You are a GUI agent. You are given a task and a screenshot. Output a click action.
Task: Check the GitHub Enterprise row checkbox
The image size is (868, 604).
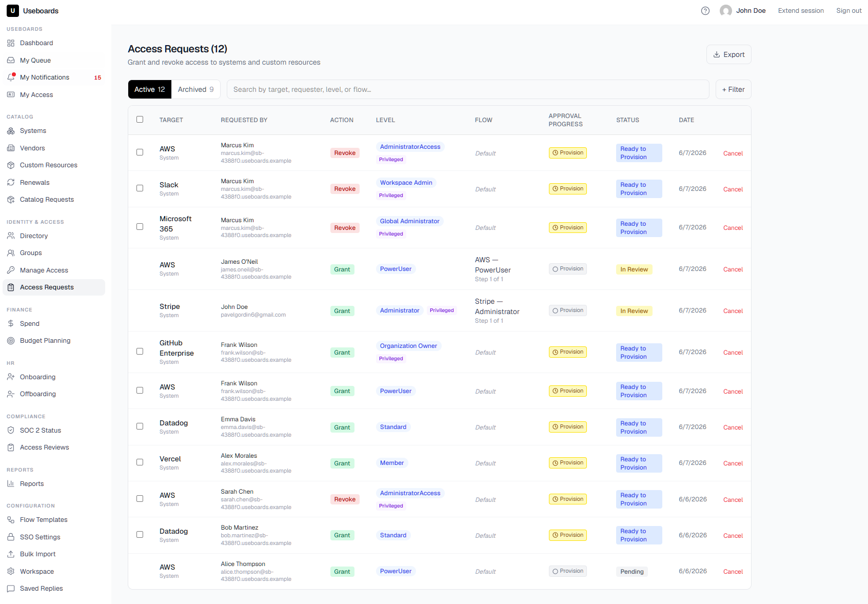140,352
